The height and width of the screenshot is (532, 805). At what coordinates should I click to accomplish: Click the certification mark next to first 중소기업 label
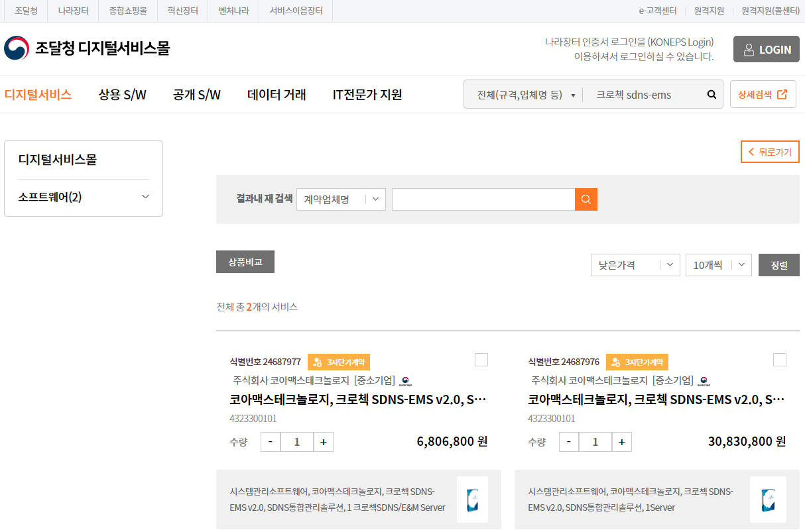click(406, 381)
